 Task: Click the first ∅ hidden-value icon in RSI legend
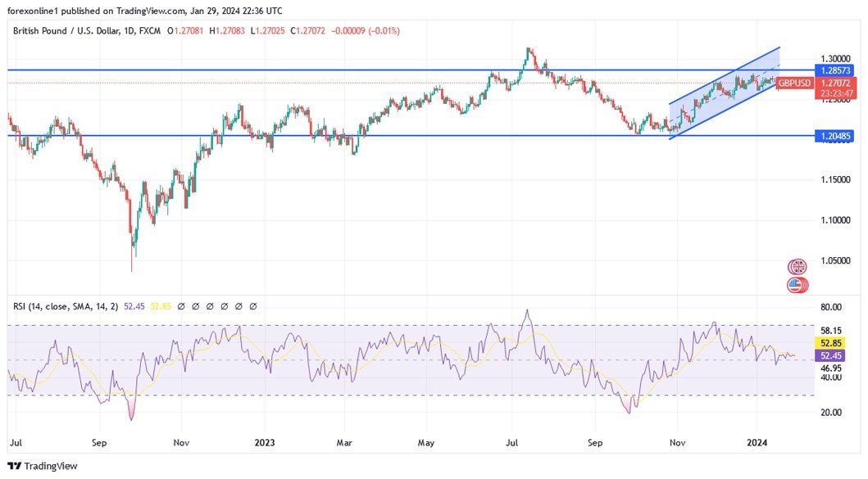[x=181, y=305]
